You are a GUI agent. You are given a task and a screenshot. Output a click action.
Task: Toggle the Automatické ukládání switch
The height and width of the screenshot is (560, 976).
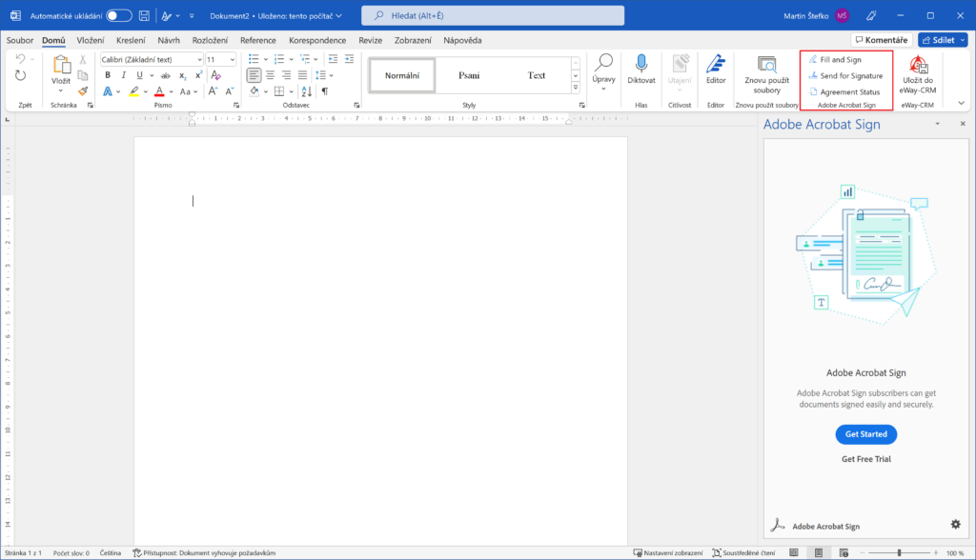(118, 15)
